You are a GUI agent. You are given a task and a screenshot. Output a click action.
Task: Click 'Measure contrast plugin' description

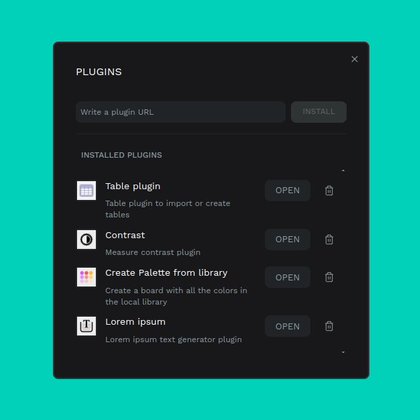tap(153, 252)
